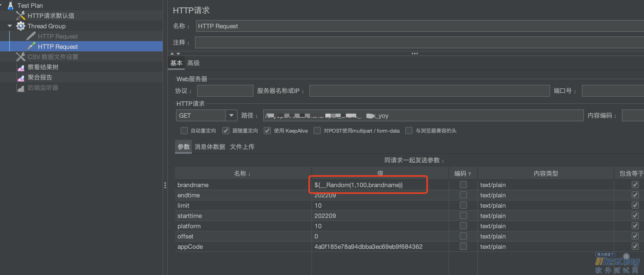
Task: Uncheck 包含等于 for offset row
Action: tap(635, 236)
